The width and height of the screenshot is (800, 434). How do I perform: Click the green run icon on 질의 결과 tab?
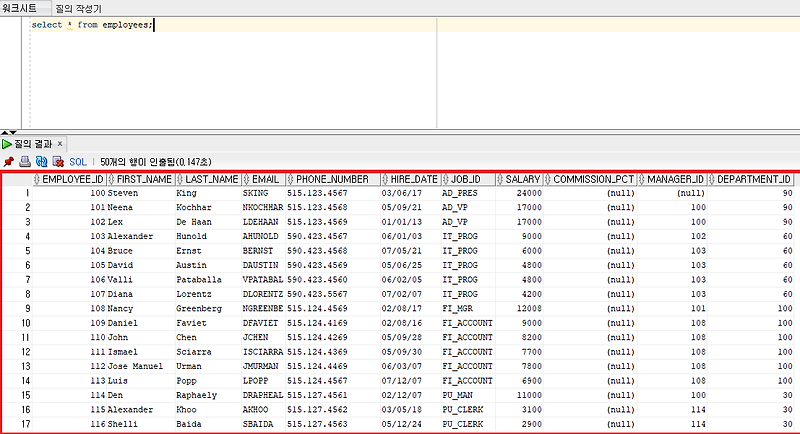click(x=7, y=144)
